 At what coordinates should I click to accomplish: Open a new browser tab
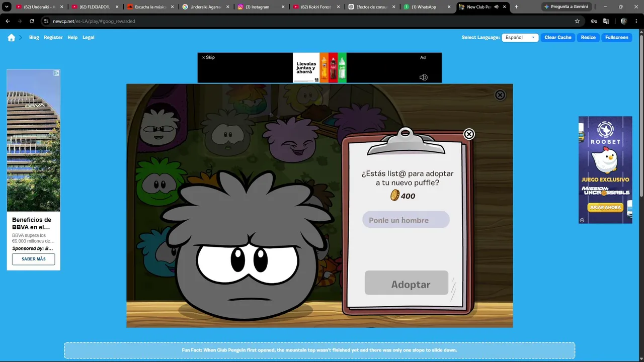[x=516, y=7]
